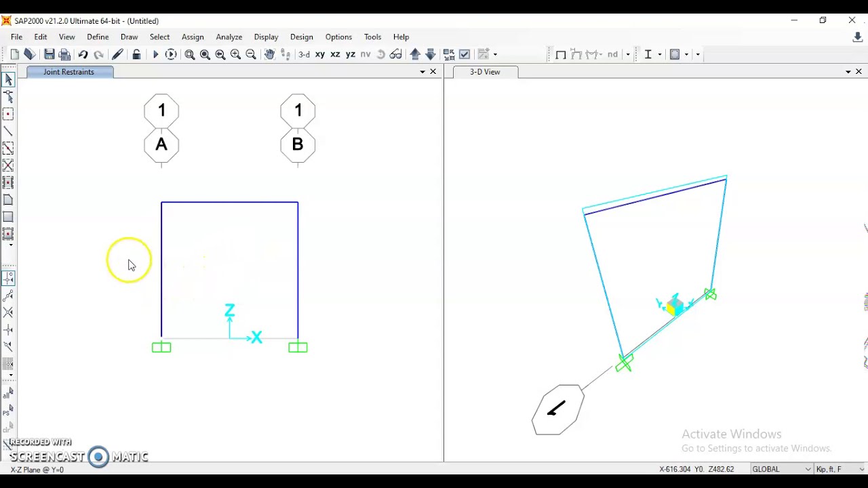The width and height of the screenshot is (868, 488).
Task: Choose Draw frame/cable line tool
Action: [x=8, y=131]
